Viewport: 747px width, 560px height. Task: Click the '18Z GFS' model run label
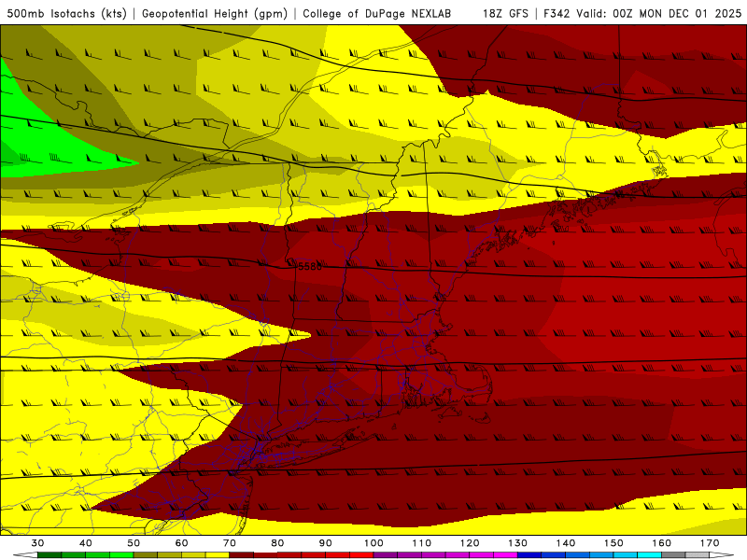click(x=505, y=13)
